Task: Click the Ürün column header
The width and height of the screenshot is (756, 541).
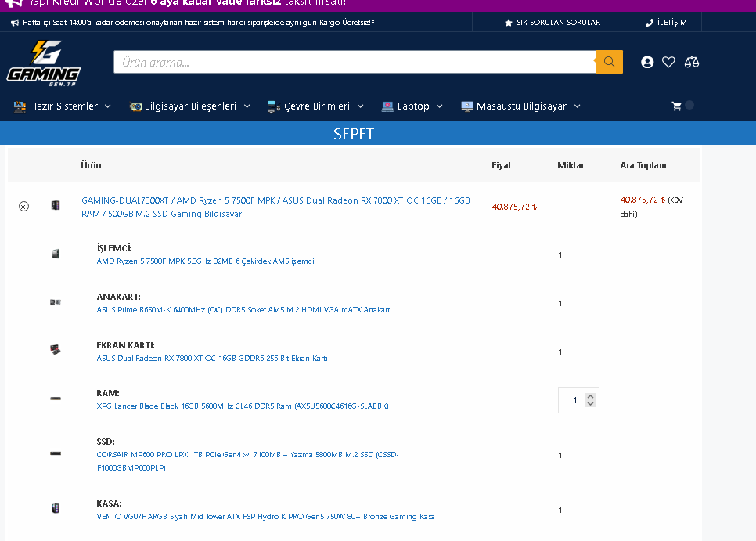Action: coord(91,165)
